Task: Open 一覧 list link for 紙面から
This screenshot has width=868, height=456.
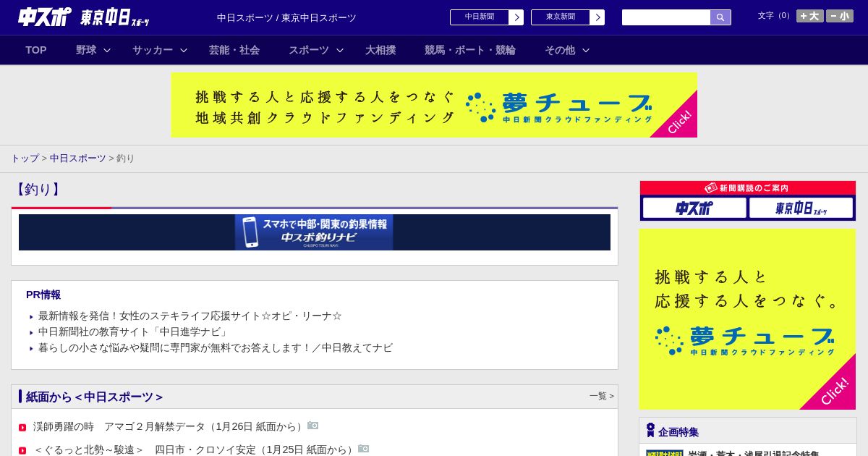Action: click(601, 396)
